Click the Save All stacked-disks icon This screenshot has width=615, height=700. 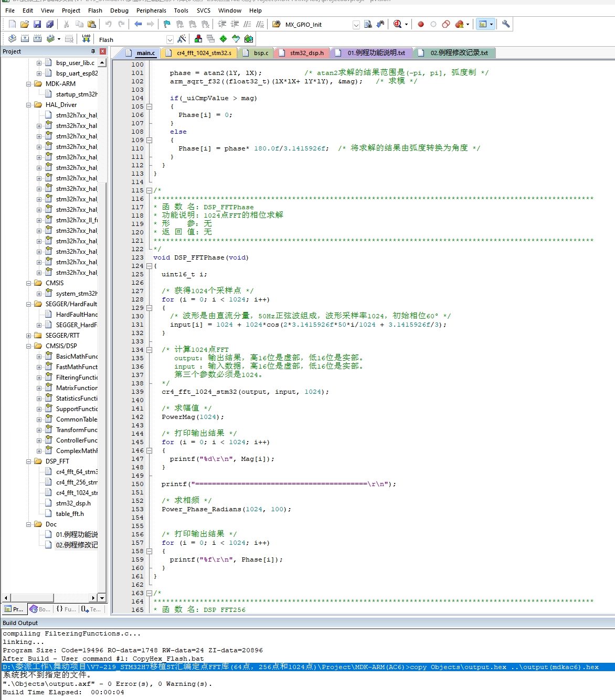click(x=50, y=24)
